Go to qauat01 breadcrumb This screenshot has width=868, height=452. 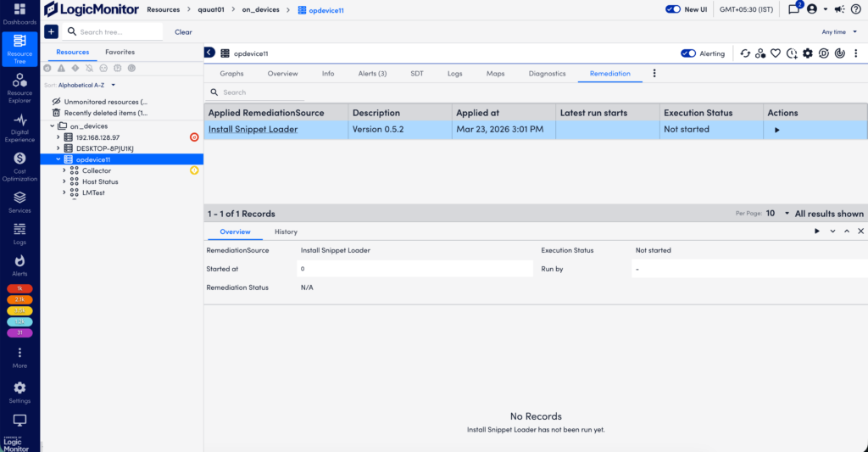211,9
